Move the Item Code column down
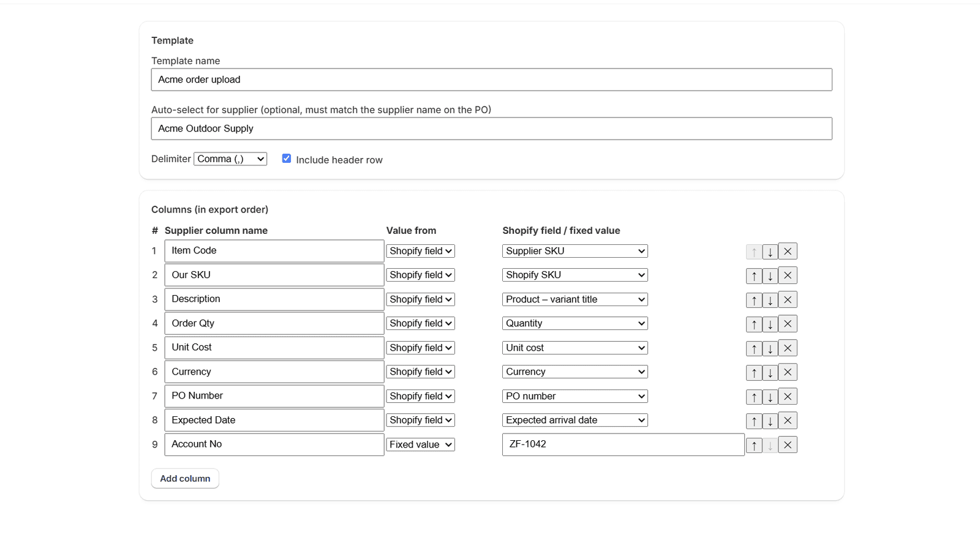 [770, 252]
